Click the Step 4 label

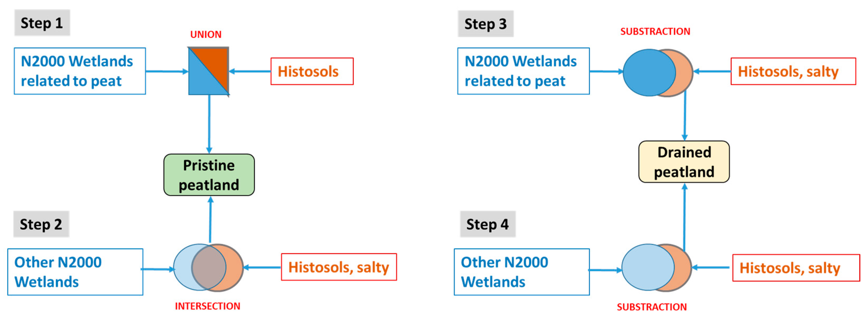(x=487, y=224)
